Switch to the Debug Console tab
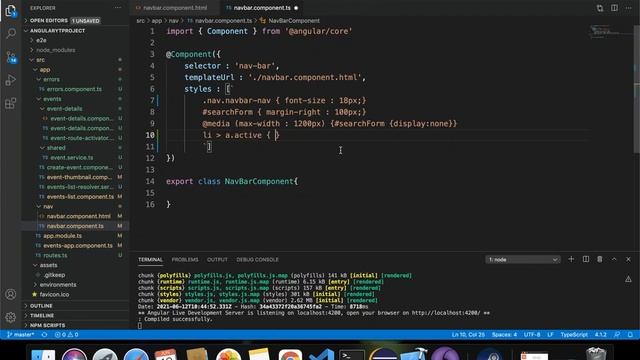The height and width of the screenshot is (360, 640). pyautogui.click(x=257, y=260)
